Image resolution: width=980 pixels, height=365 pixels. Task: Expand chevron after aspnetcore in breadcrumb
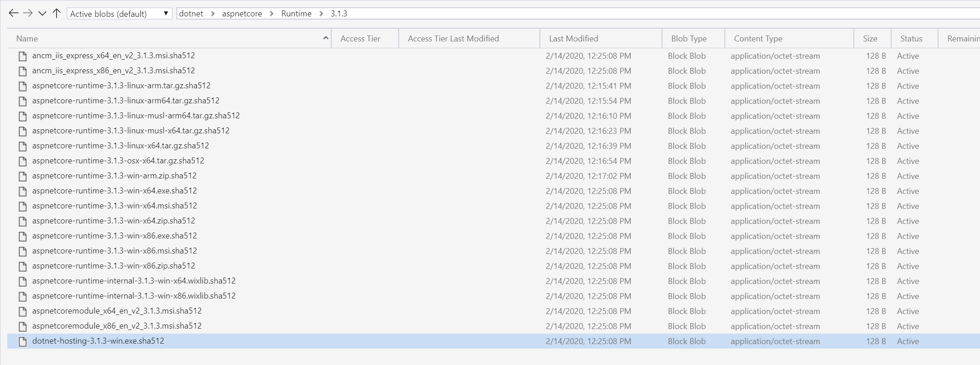[x=272, y=14]
